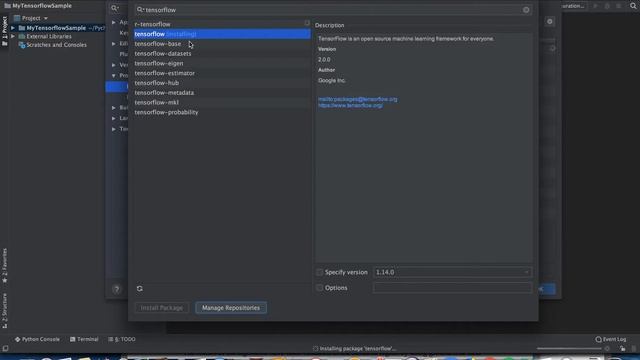Select the tensorflow-datasets package
640x360 pixels.
click(x=222, y=53)
